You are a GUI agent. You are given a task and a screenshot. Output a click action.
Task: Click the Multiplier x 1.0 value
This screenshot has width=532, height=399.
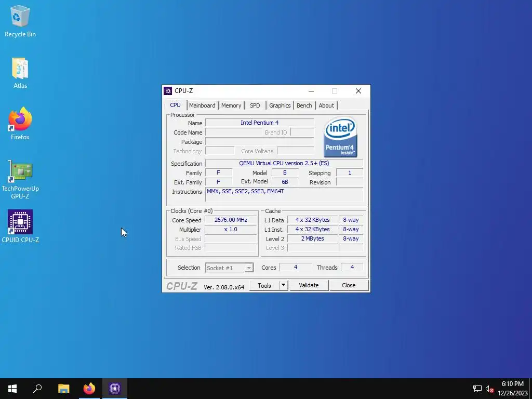231,229
